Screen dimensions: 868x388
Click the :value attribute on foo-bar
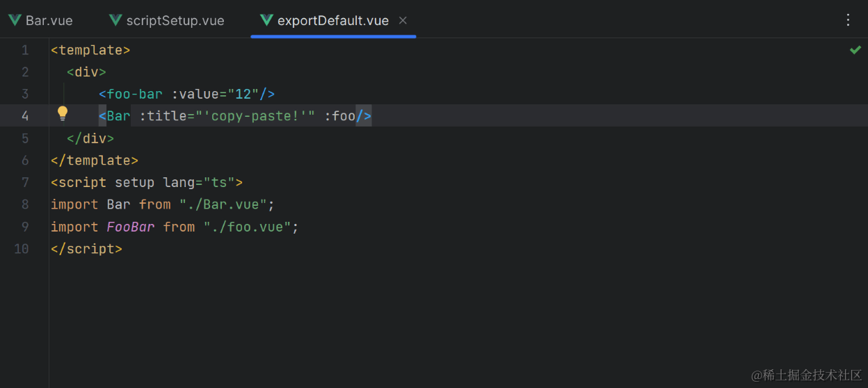(195, 94)
